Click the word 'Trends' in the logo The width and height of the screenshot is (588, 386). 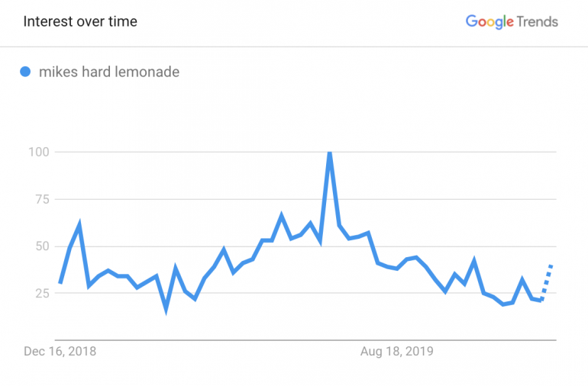click(538, 21)
